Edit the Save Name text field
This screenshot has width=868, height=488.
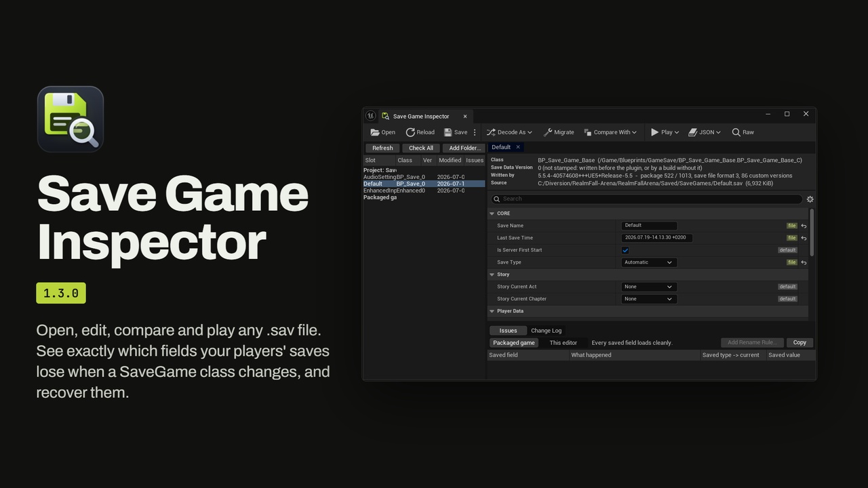650,226
